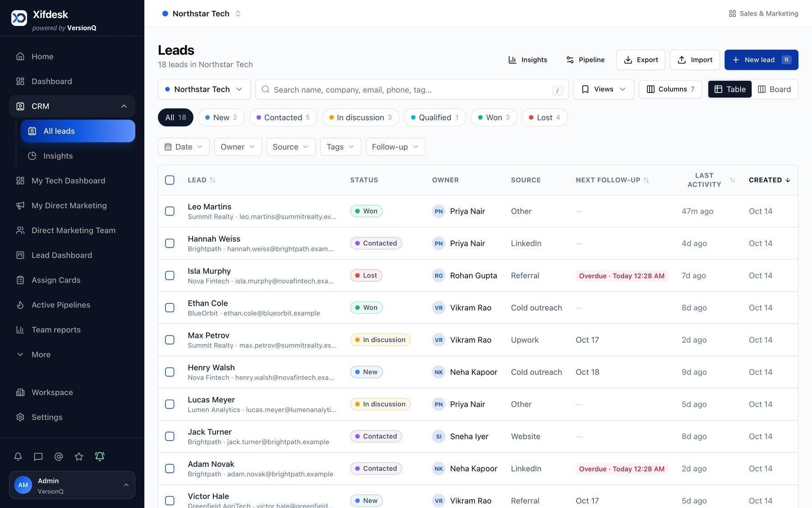Open the Columns 7 picker
The image size is (812, 508).
point(670,89)
